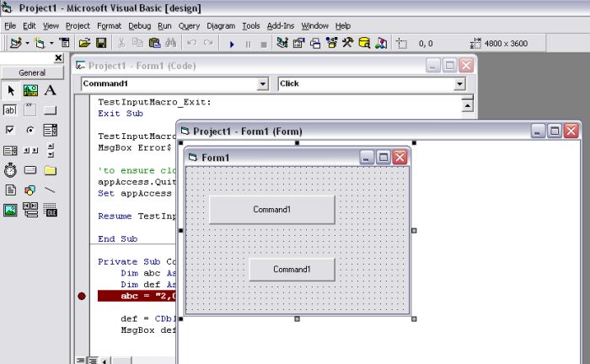Image resolution: width=590 pixels, height=364 pixels.
Task: Switch to Procedure View in code window
Action: coord(81,361)
